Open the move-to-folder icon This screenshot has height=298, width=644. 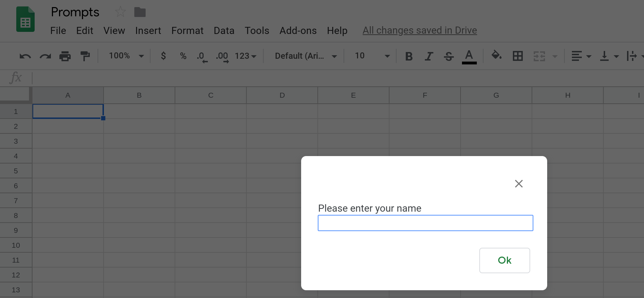140,12
